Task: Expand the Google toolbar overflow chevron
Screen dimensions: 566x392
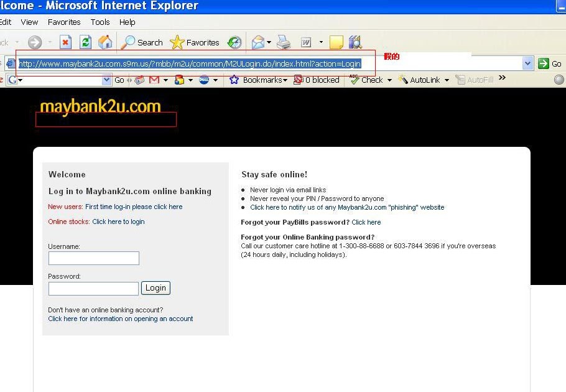Action: point(502,78)
